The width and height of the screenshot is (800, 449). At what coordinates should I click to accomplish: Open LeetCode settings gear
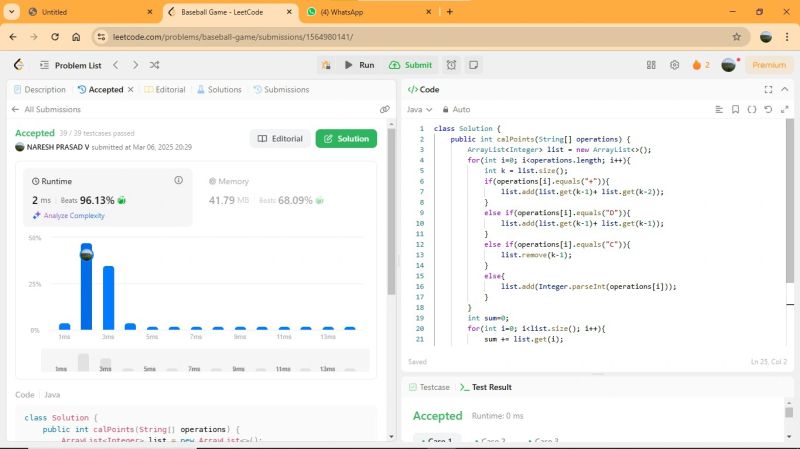click(x=674, y=65)
